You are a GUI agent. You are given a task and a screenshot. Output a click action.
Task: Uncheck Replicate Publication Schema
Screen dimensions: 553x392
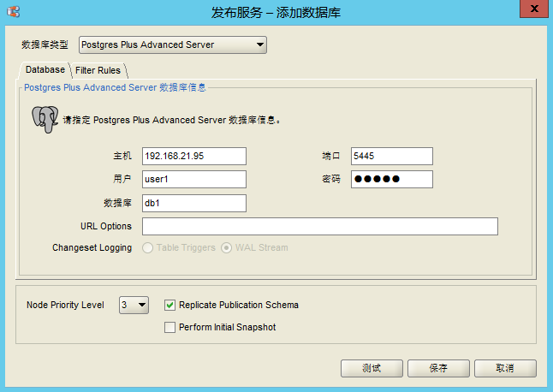[169, 305]
